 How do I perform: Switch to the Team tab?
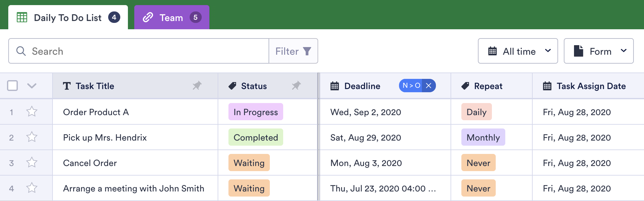171,17
